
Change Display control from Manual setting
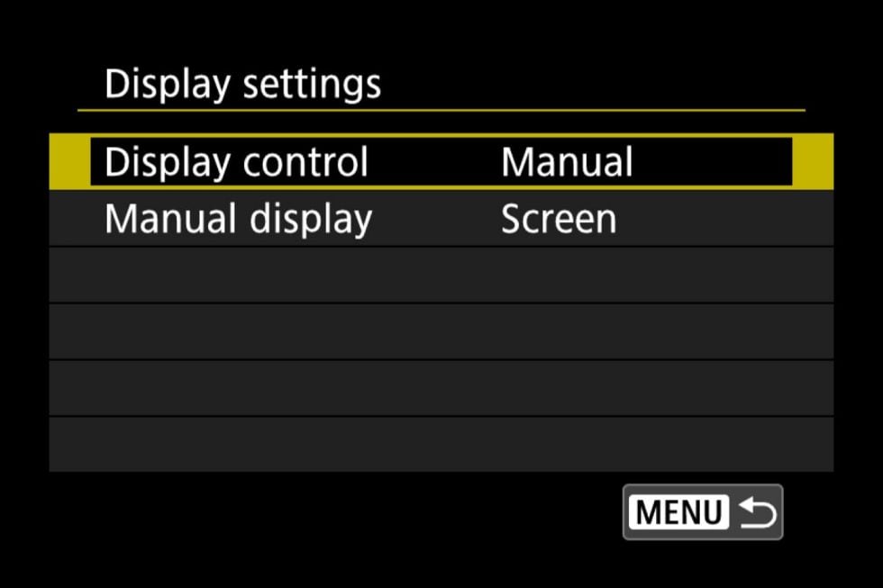(x=567, y=162)
